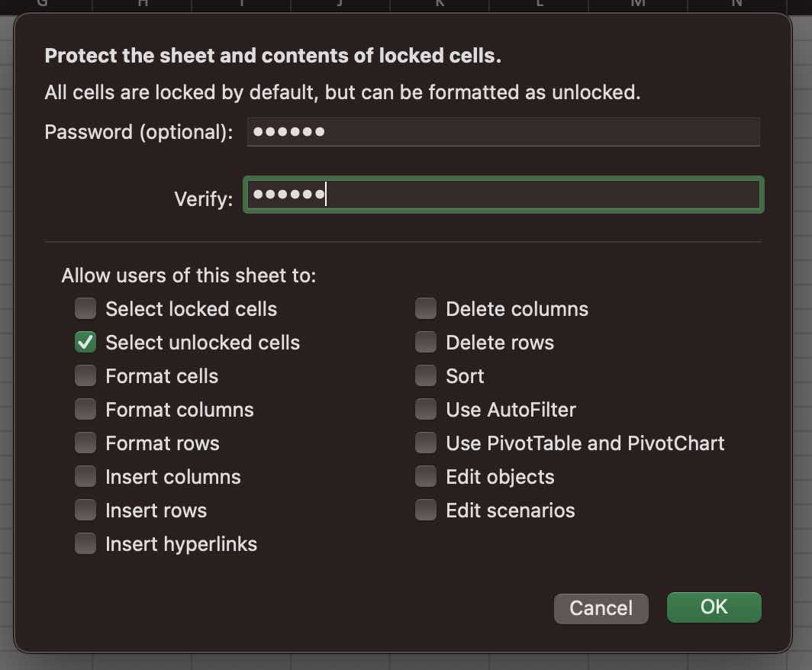
Task: Select column K header
Action: click(x=440, y=5)
